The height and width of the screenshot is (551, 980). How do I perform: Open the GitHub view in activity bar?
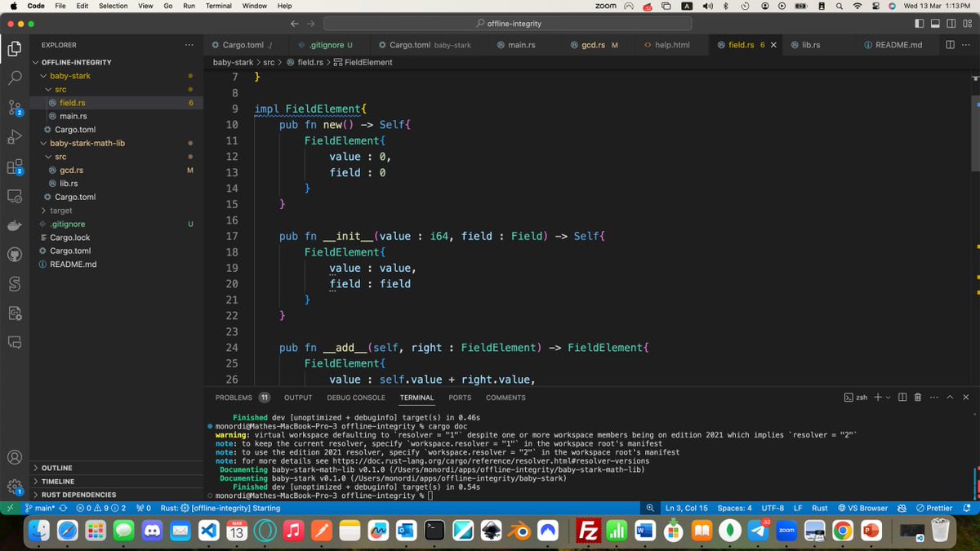pos(15,254)
